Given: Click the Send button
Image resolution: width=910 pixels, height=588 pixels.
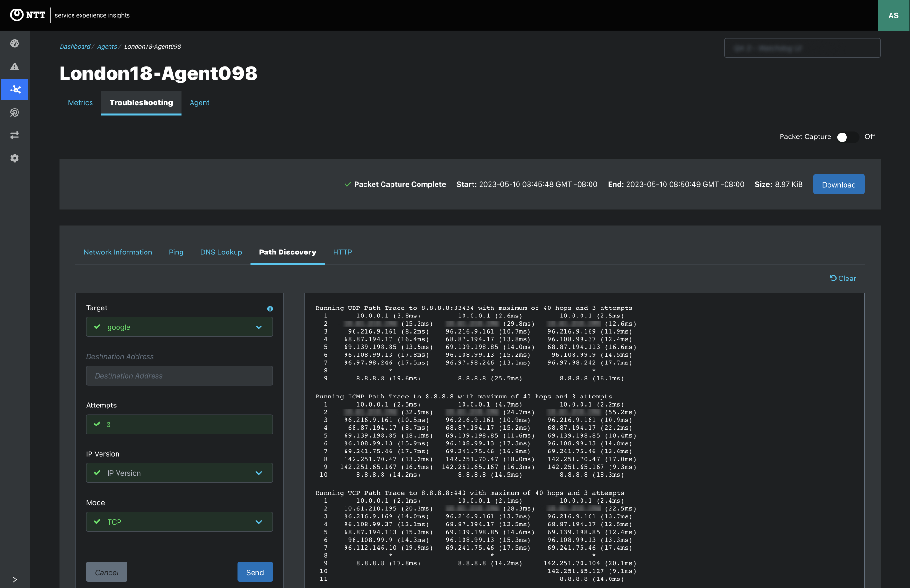Looking at the screenshot, I should click(x=255, y=572).
